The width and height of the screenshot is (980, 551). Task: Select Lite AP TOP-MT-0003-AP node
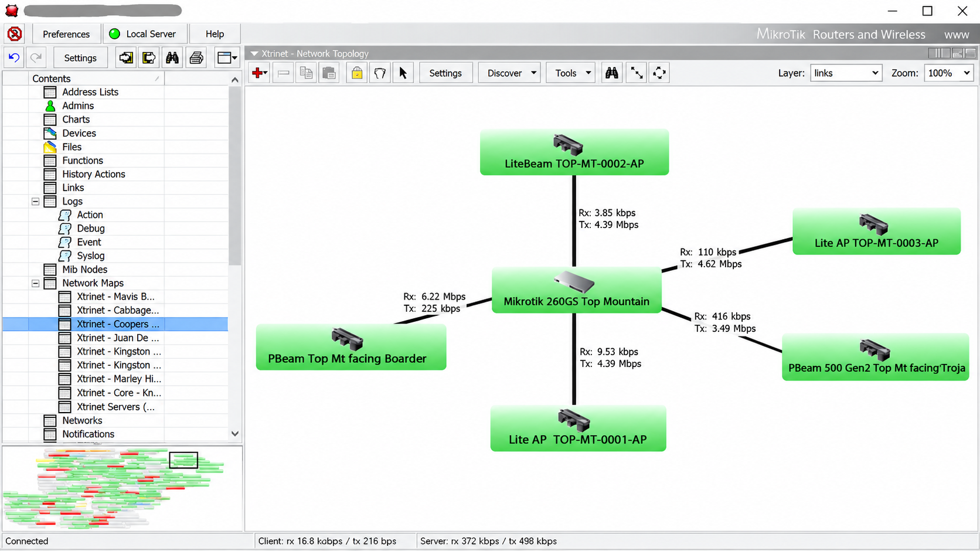tap(876, 232)
